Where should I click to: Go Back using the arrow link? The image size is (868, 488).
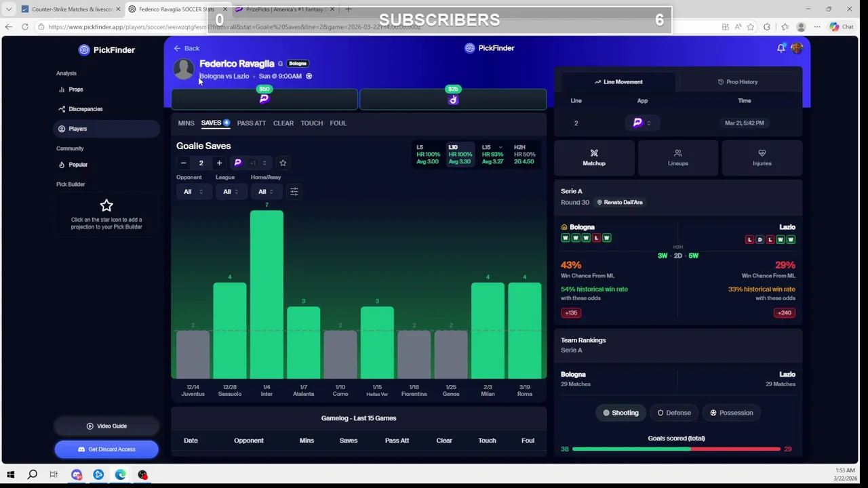coord(186,48)
